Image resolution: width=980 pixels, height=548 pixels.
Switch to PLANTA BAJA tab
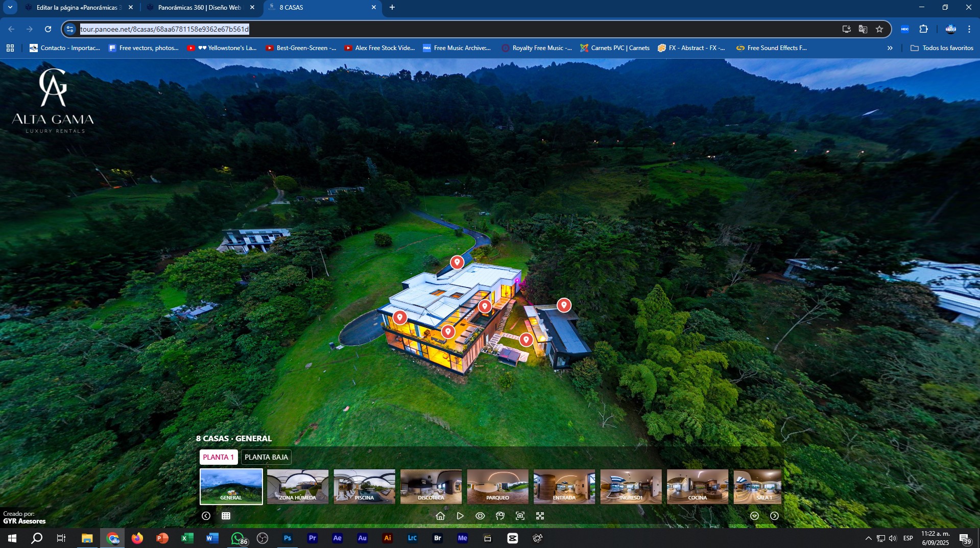(266, 457)
